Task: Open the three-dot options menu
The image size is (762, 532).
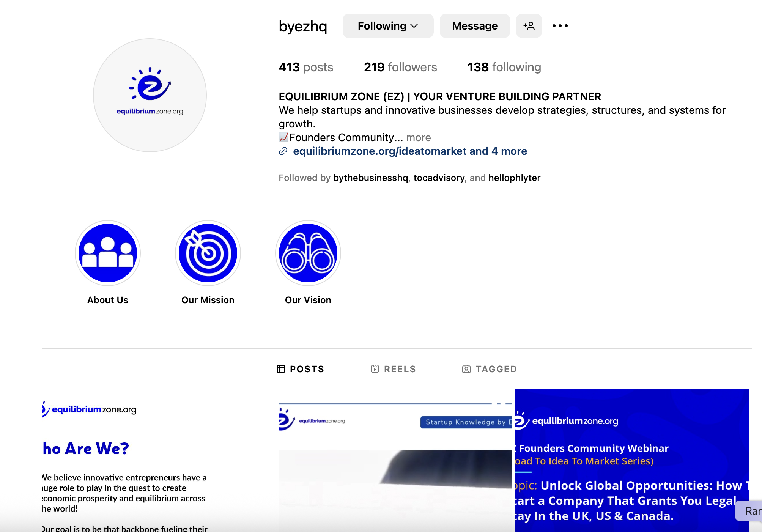Action: [560, 26]
